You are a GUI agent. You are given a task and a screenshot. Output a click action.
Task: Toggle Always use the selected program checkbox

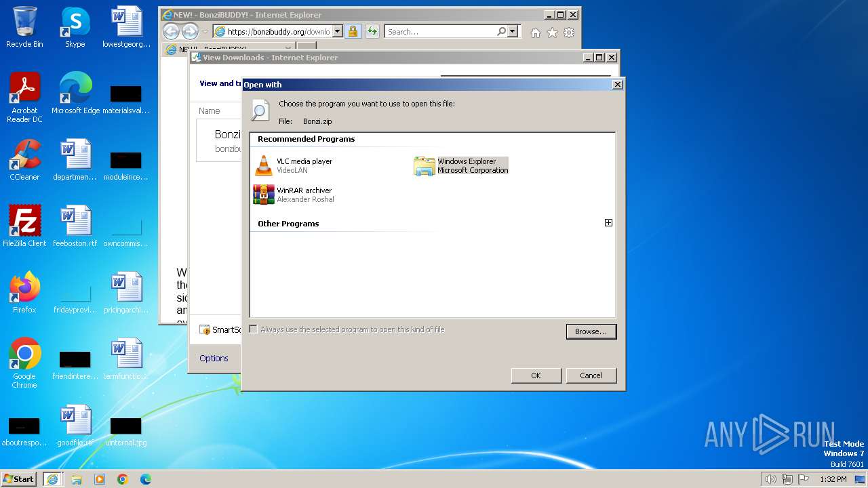coord(254,329)
